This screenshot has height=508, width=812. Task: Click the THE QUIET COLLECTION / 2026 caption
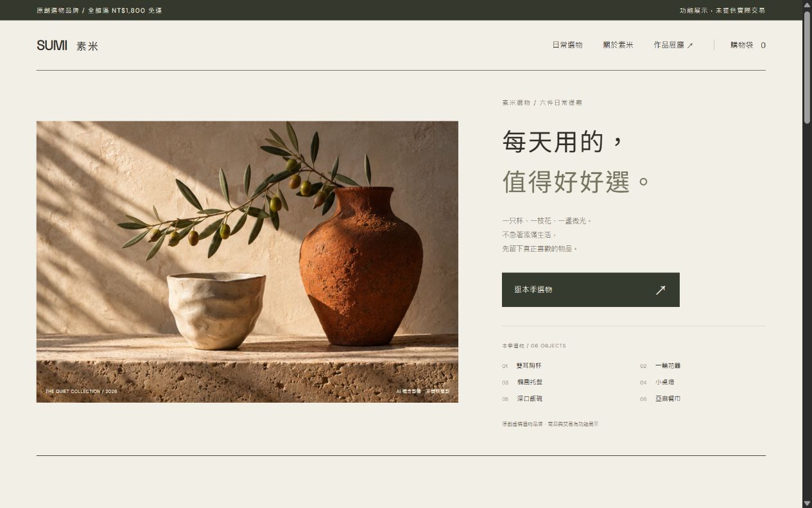(x=81, y=391)
